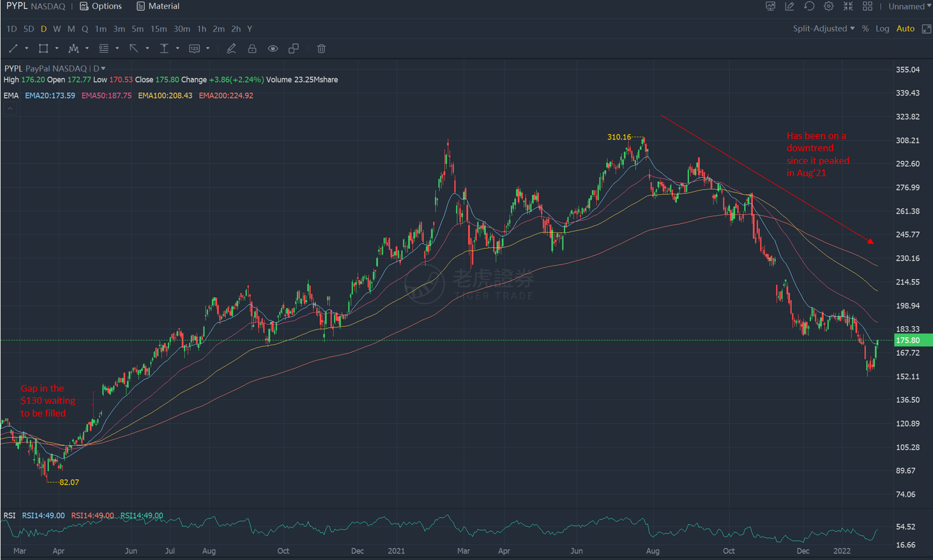Viewport: 933px width, 560px height.
Task: Click the EMA200:224.92 legend value
Action: coord(226,96)
